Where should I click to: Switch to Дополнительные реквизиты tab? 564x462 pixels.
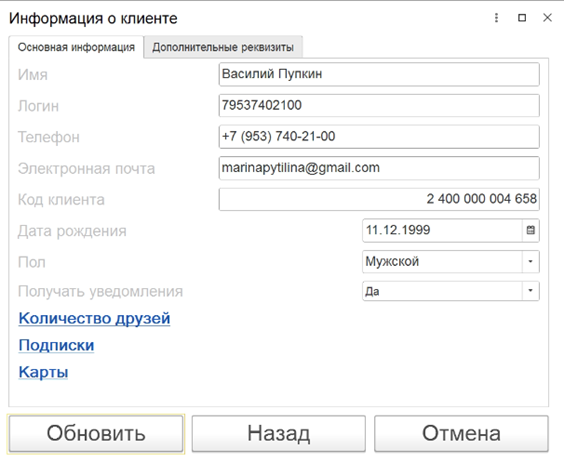click(223, 47)
